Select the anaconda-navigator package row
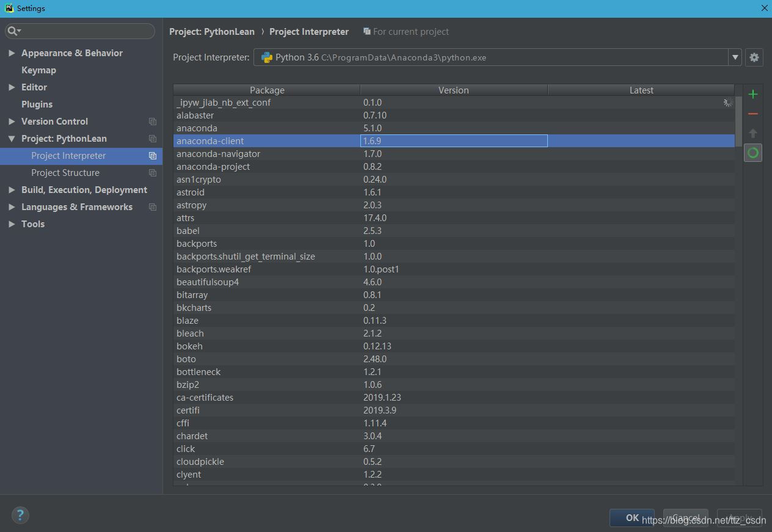The width and height of the screenshot is (772, 532). [x=454, y=154]
